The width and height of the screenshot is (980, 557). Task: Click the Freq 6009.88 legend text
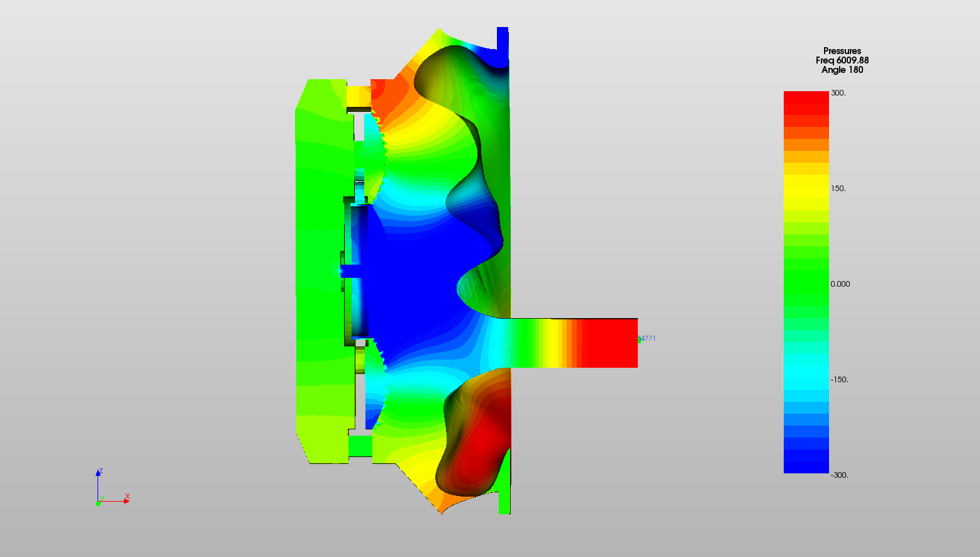pyautogui.click(x=842, y=60)
